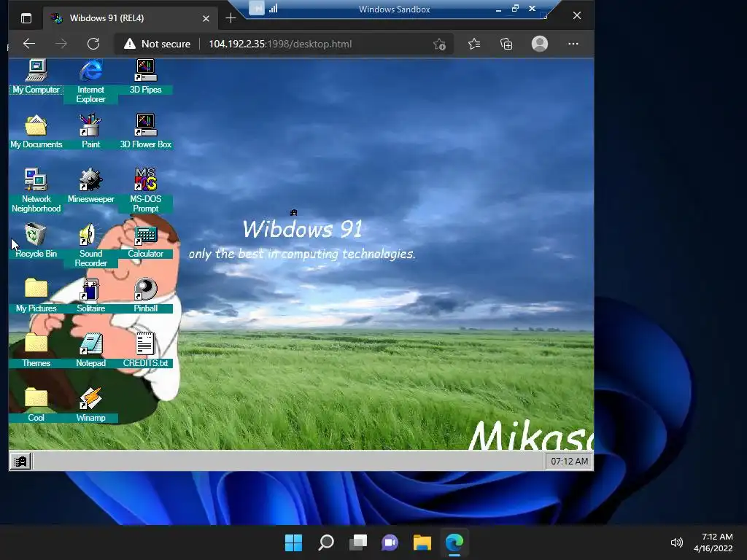This screenshot has width=747, height=560.
Task: Launch the Paint shortcut icon
Action: (90, 131)
